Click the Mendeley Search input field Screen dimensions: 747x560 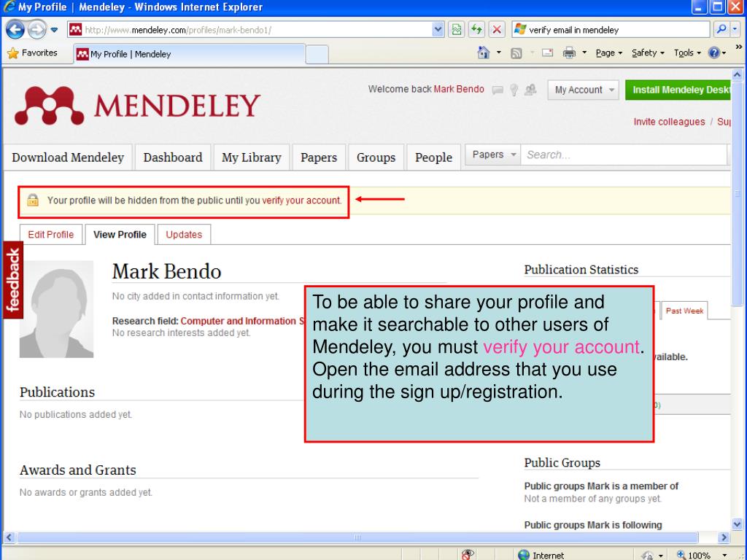coord(624,155)
